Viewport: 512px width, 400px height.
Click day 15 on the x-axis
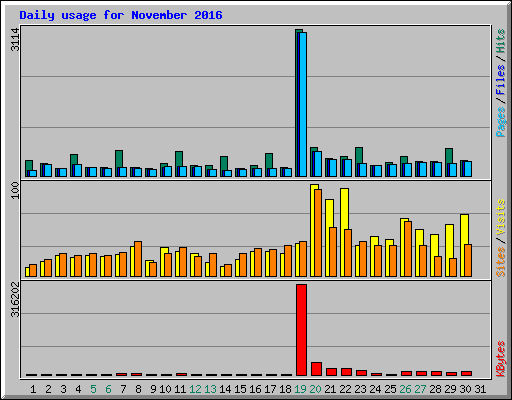pos(240,389)
